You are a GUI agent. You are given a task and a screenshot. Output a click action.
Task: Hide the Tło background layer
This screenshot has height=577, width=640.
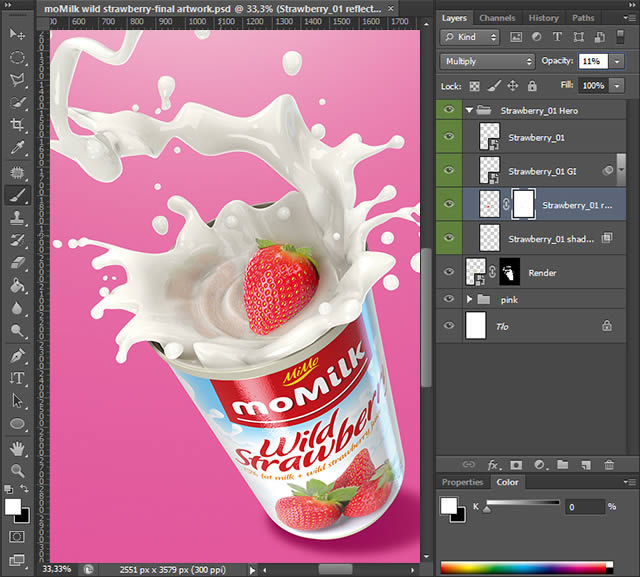[449, 325]
